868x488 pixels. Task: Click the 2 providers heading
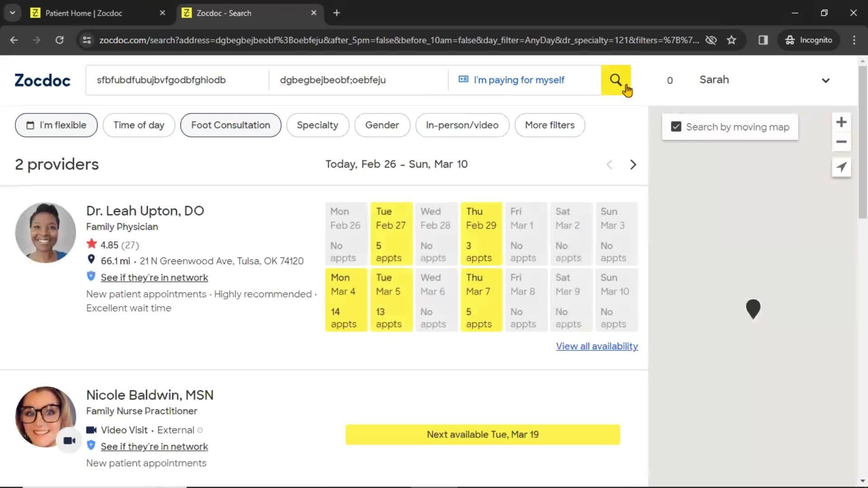click(x=57, y=164)
